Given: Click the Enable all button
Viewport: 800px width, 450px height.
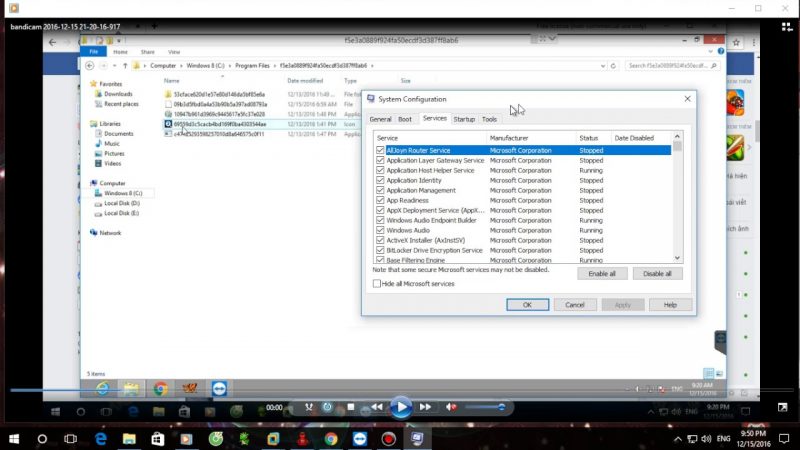Looking at the screenshot, I should [x=602, y=273].
